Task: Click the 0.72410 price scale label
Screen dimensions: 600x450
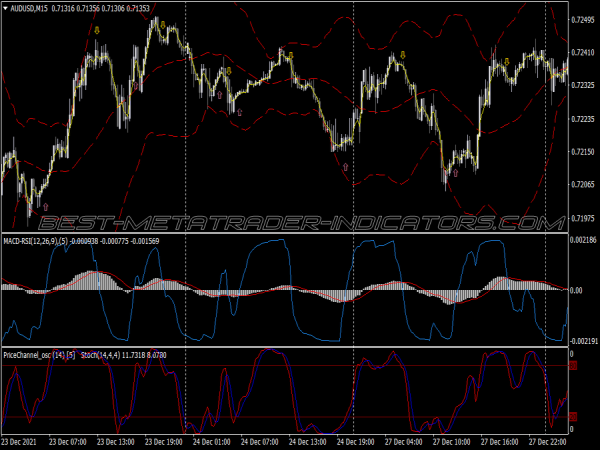Action: point(583,52)
